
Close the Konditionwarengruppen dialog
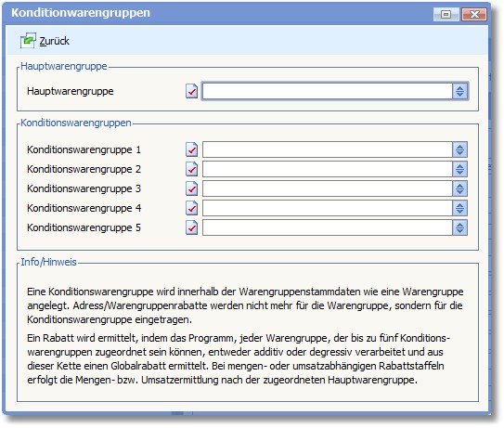click(x=474, y=14)
